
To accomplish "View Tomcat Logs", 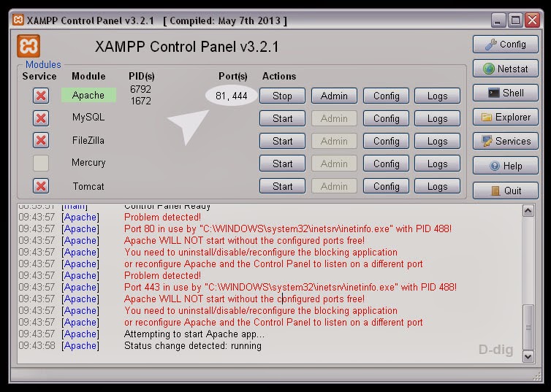I will pyautogui.click(x=437, y=186).
